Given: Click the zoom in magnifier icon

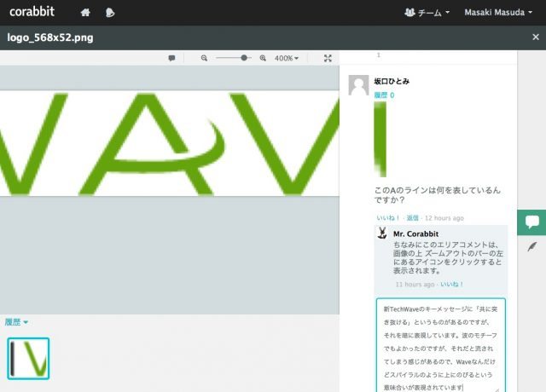Looking at the screenshot, I should tap(263, 58).
